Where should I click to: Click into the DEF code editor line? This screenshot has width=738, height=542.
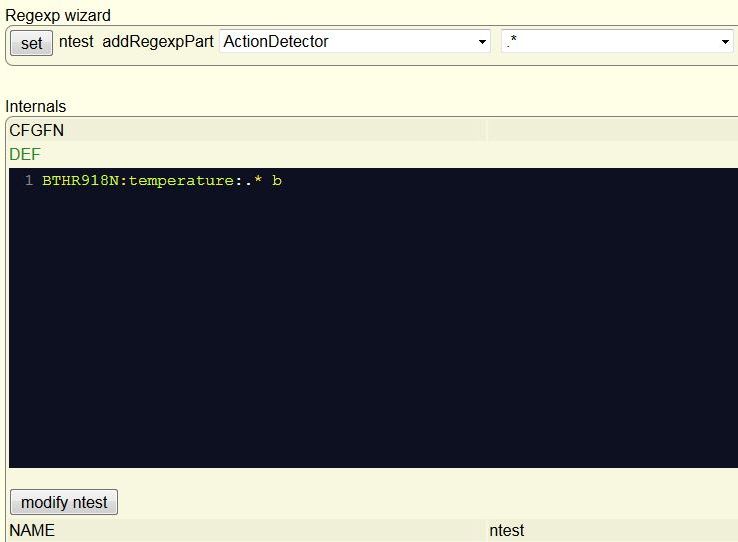[162, 181]
